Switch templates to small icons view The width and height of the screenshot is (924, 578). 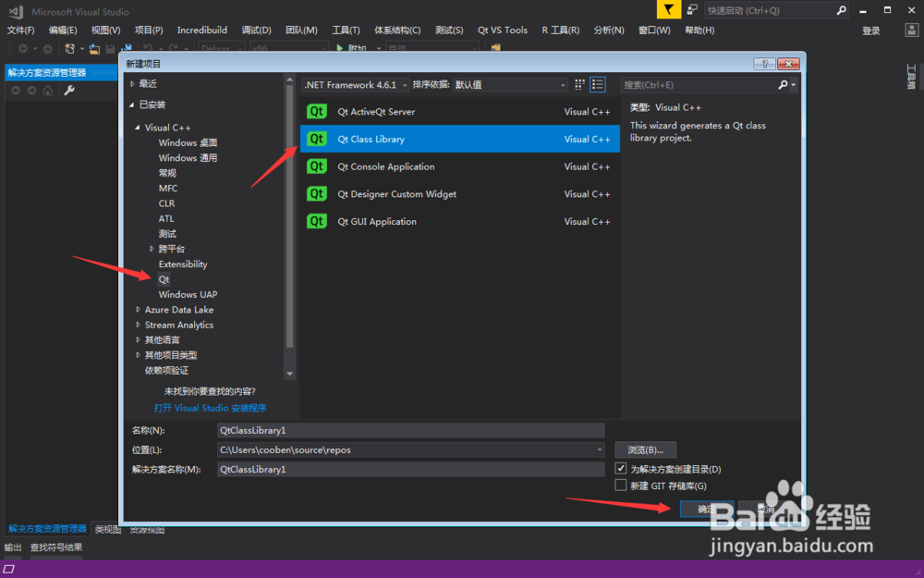580,84
